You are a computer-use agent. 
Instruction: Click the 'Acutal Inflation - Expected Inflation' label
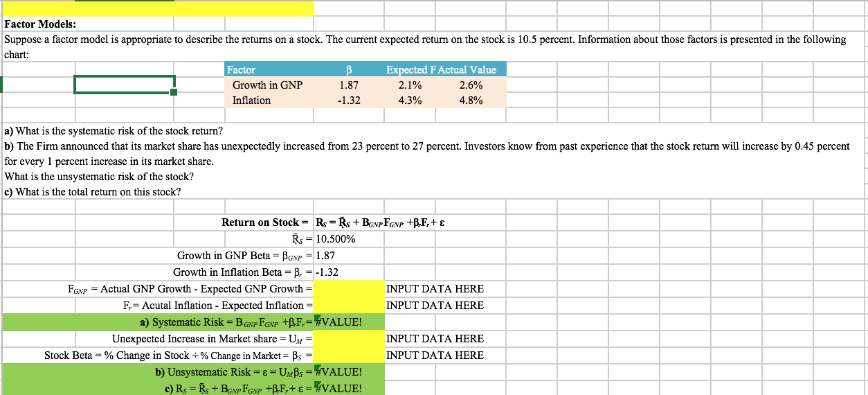pyautogui.click(x=218, y=306)
